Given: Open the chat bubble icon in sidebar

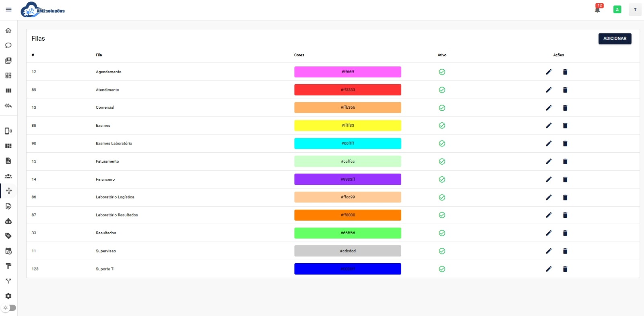Looking at the screenshot, I should coord(8,45).
